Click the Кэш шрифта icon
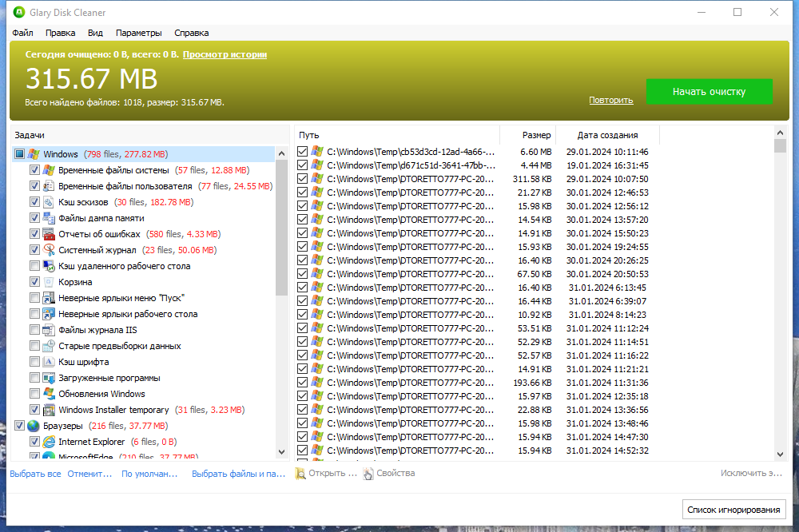Viewport: 799px width, 532px height. pyautogui.click(x=49, y=362)
